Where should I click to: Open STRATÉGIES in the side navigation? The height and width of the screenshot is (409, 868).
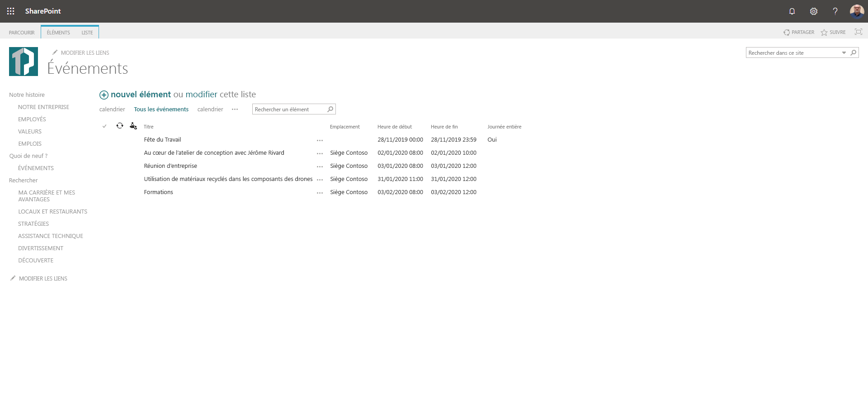coord(33,224)
